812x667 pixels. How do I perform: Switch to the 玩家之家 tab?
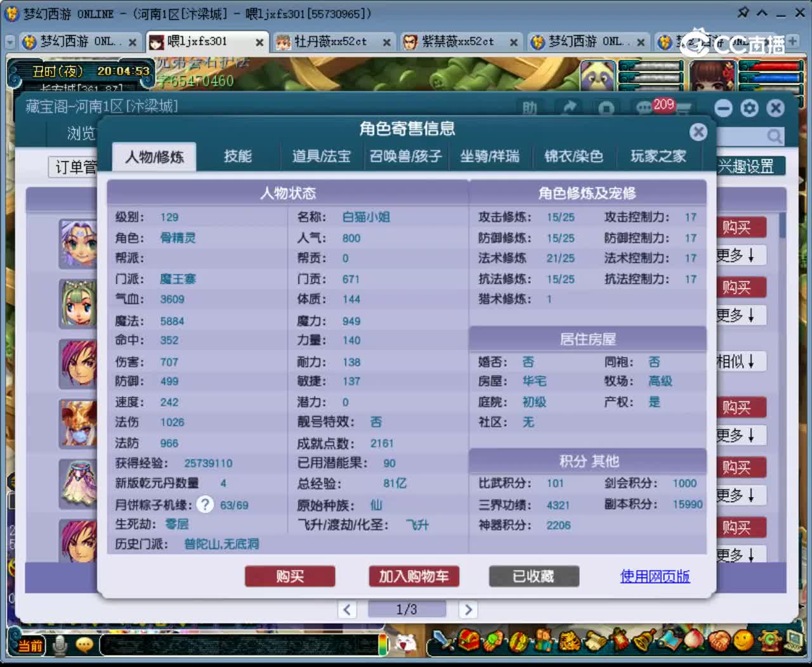(658, 156)
